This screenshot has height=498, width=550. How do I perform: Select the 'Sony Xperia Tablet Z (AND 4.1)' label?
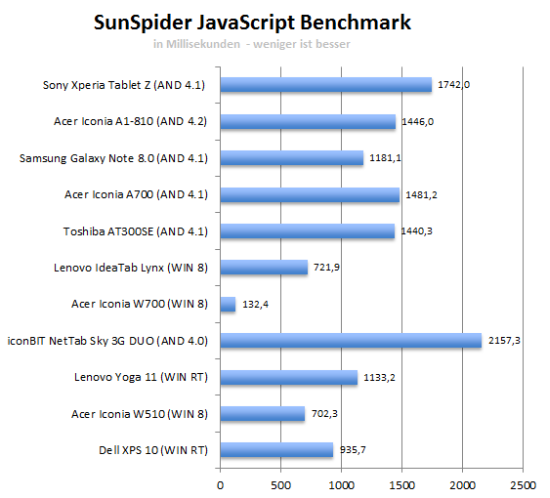click(x=124, y=85)
